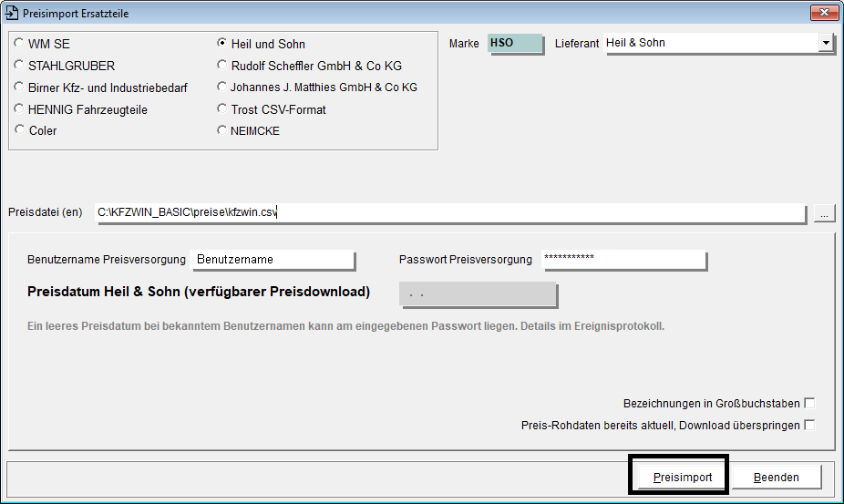Click the Beenden button

(777, 477)
